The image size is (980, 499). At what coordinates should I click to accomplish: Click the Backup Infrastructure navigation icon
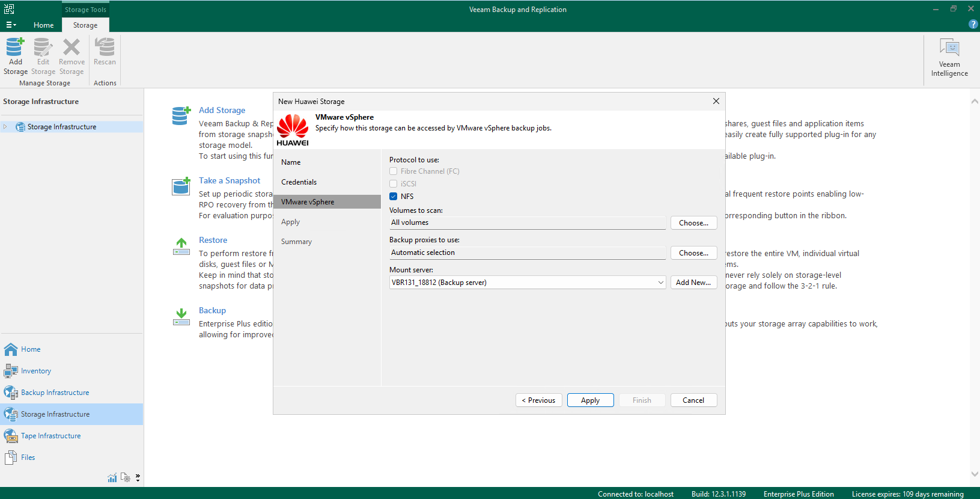point(11,393)
